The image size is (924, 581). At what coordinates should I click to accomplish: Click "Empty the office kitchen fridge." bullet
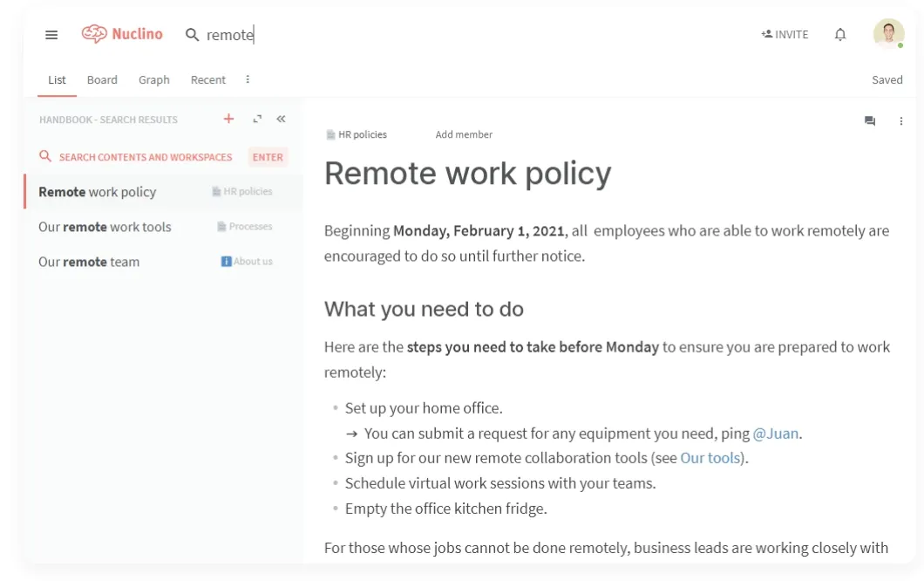tap(446, 509)
